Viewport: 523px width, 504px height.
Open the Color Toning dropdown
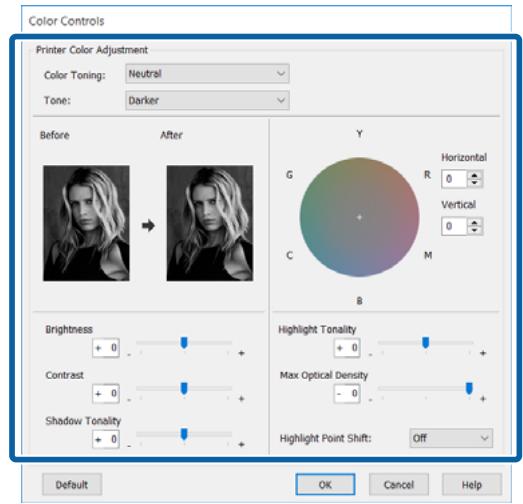[207, 73]
